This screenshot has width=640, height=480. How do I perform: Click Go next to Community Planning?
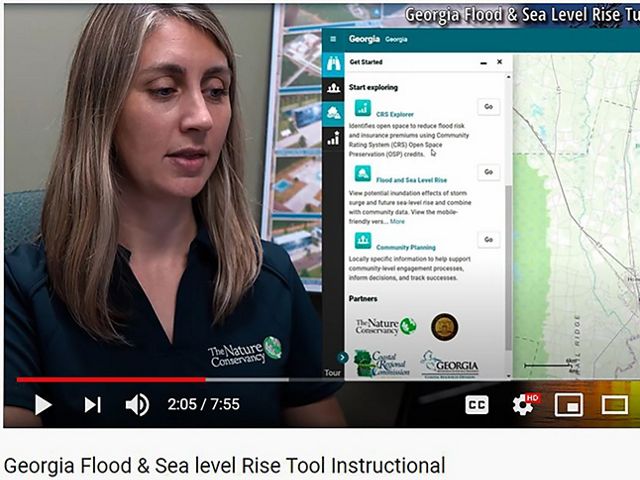click(489, 240)
